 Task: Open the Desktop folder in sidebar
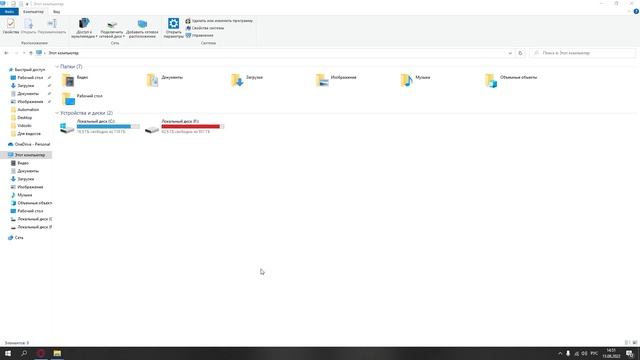22,118
